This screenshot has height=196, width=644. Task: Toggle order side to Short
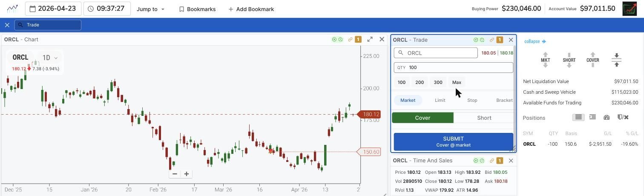(x=484, y=118)
